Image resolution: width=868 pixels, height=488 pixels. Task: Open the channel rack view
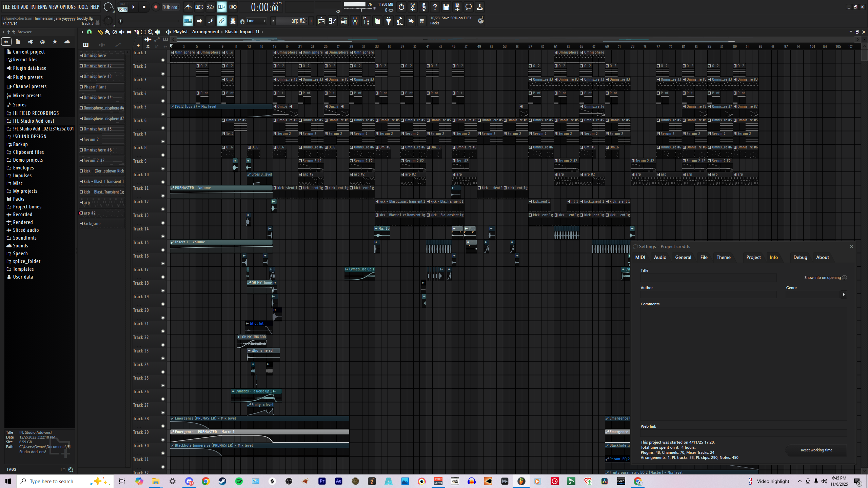click(x=344, y=21)
